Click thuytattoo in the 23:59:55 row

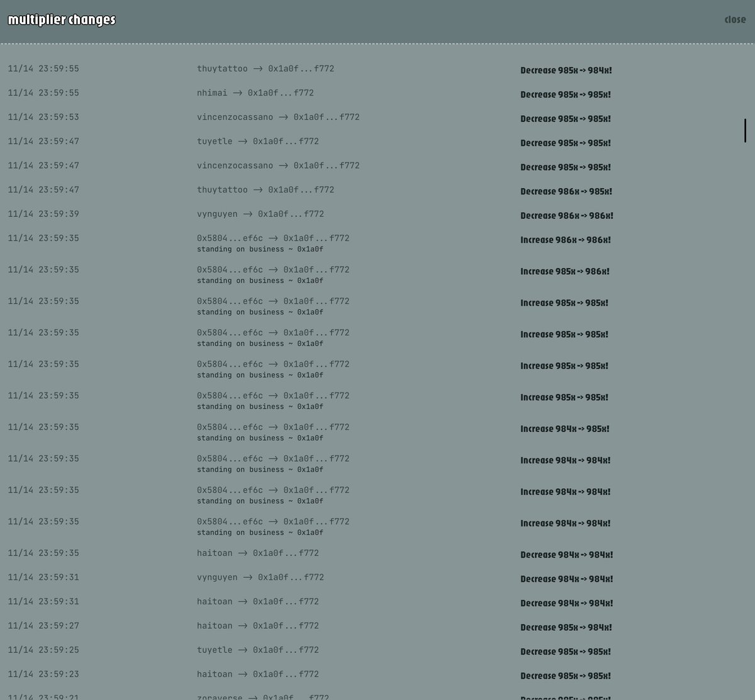222,69
